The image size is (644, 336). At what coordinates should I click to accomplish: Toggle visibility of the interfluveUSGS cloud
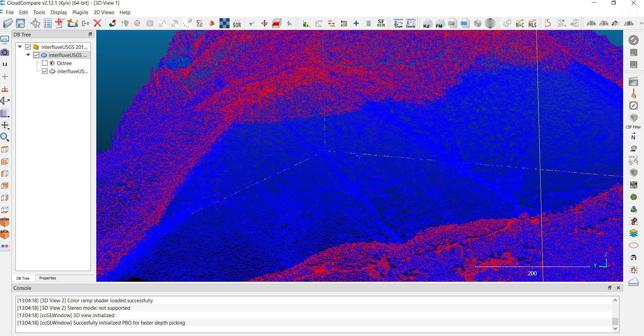[x=36, y=55]
